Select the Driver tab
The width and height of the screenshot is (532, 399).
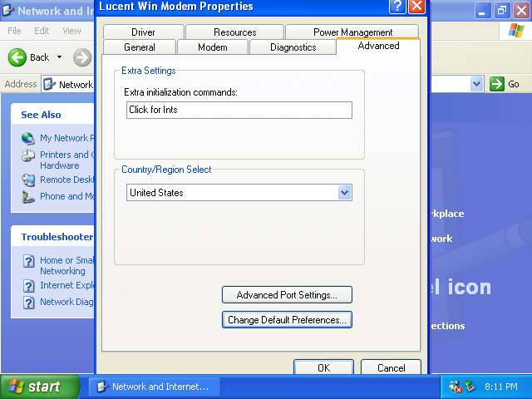(x=143, y=32)
